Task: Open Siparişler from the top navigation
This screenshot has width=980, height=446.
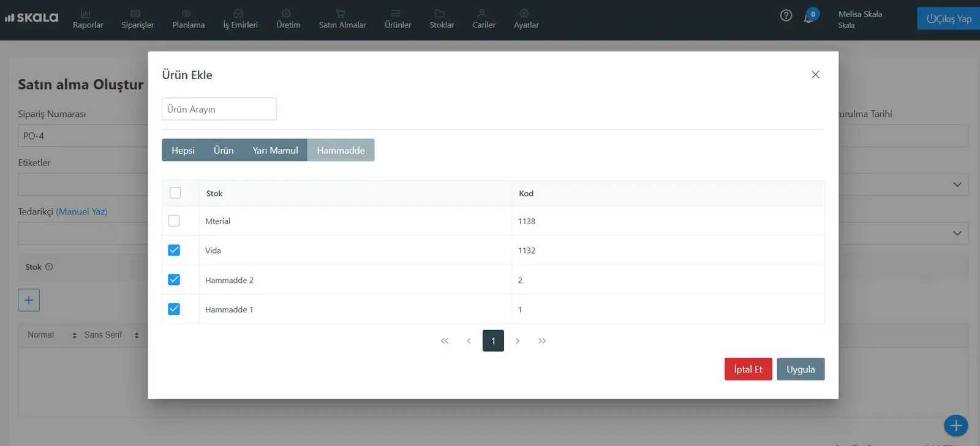Action: (137, 19)
